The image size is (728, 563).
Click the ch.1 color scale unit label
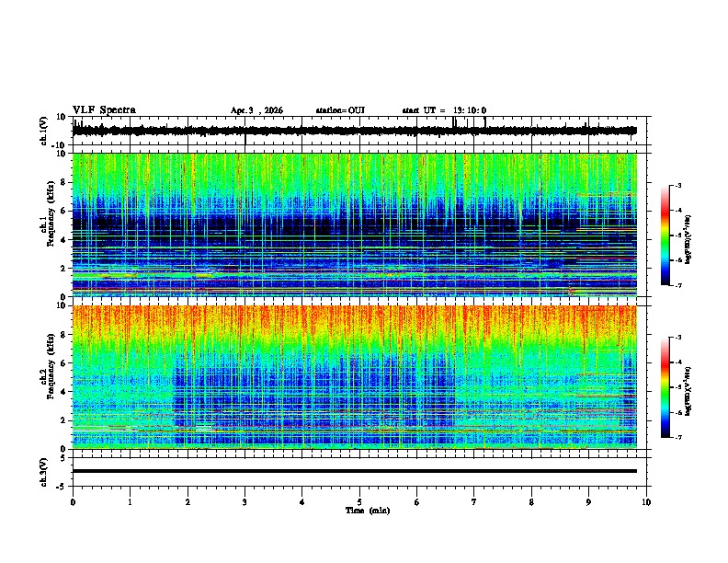click(x=688, y=240)
